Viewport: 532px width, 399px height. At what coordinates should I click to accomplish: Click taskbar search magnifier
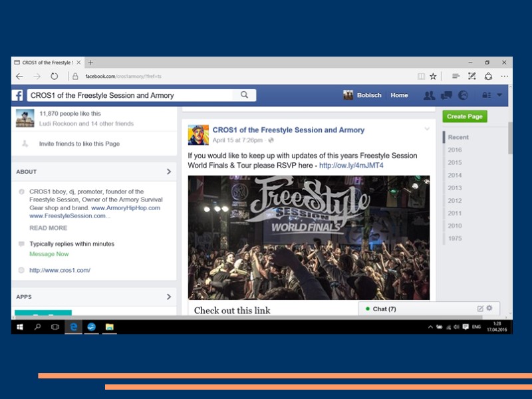(37, 327)
